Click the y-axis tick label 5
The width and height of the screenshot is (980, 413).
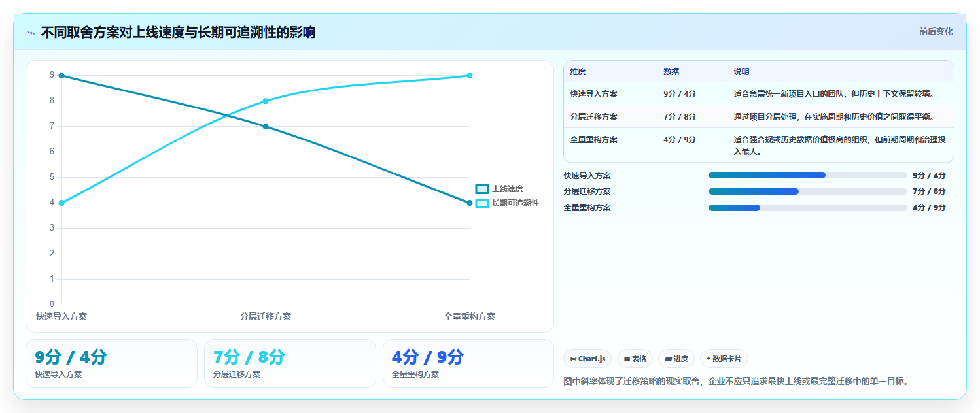pyautogui.click(x=52, y=177)
